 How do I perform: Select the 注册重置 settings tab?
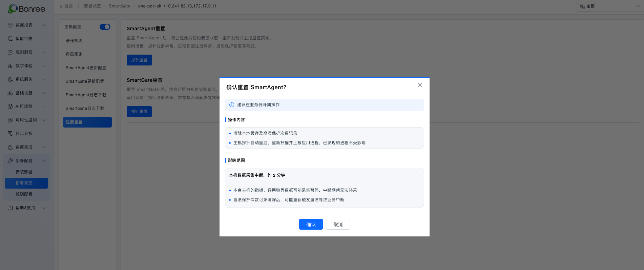pos(87,122)
